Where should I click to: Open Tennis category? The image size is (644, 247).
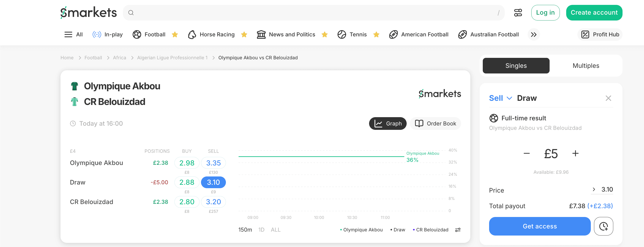click(x=352, y=34)
